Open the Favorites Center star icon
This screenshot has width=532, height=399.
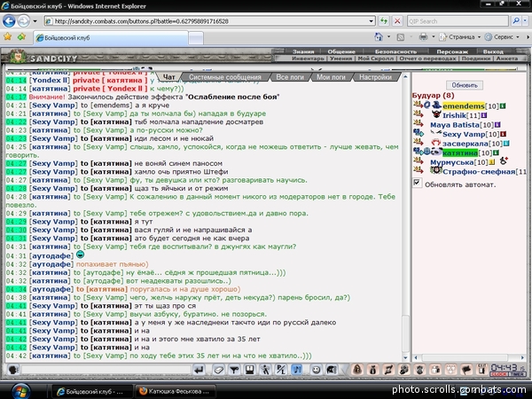pyautogui.click(x=7, y=36)
